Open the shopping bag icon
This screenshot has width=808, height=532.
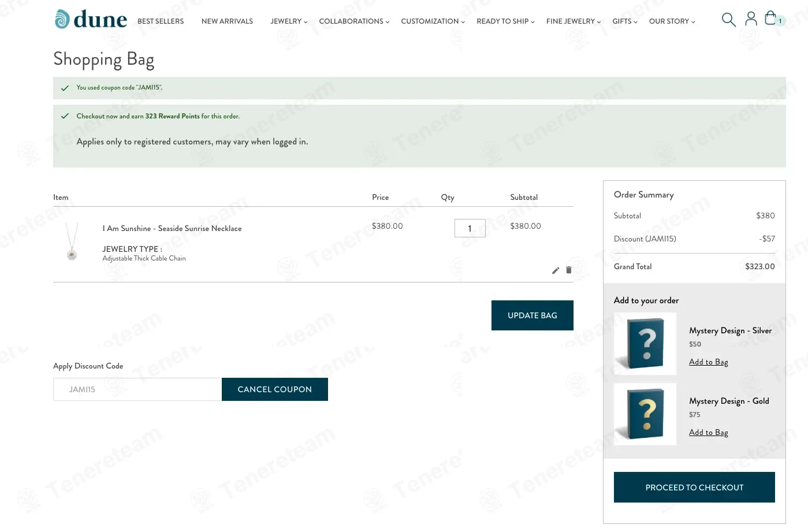(x=770, y=18)
